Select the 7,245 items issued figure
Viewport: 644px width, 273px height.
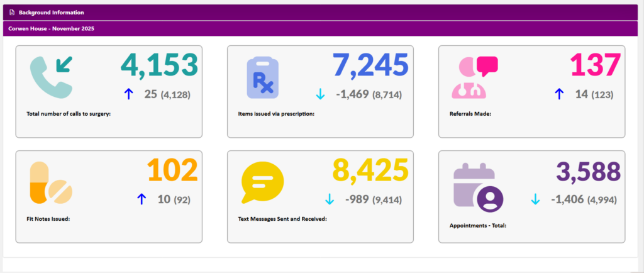(370, 66)
